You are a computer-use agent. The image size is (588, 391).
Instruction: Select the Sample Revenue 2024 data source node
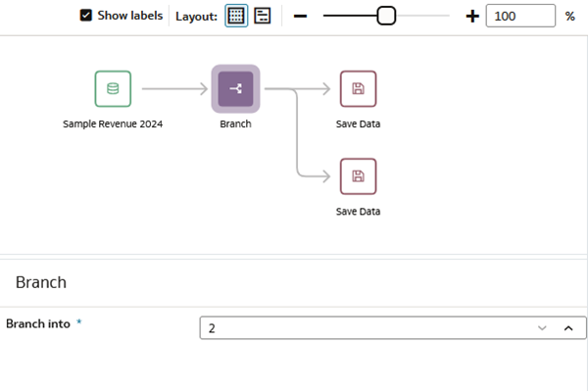pos(113,89)
